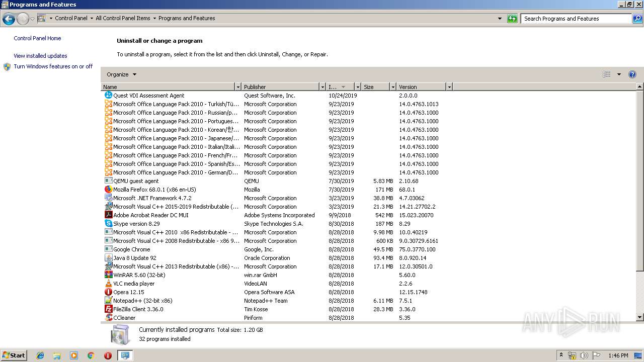The width and height of the screenshot is (644, 362).
Task: Show hidden tray icons arrow
Action: click(x=561, y=355)
